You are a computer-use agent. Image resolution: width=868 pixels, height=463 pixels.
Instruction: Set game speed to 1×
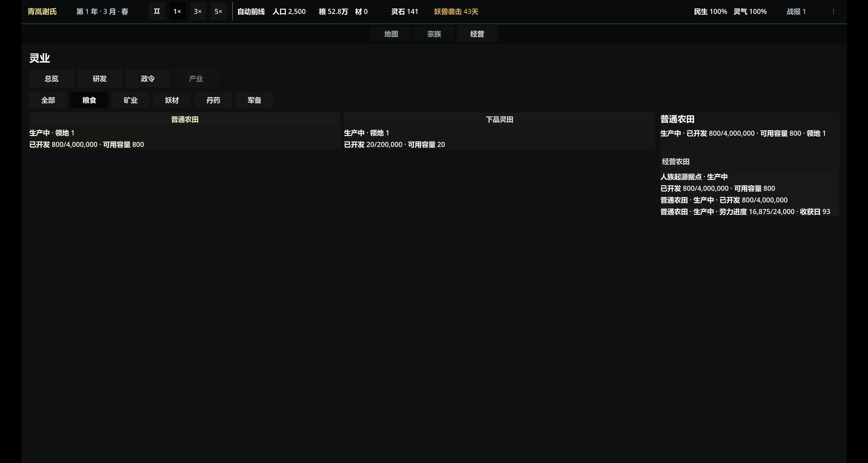tap(177, 12)
